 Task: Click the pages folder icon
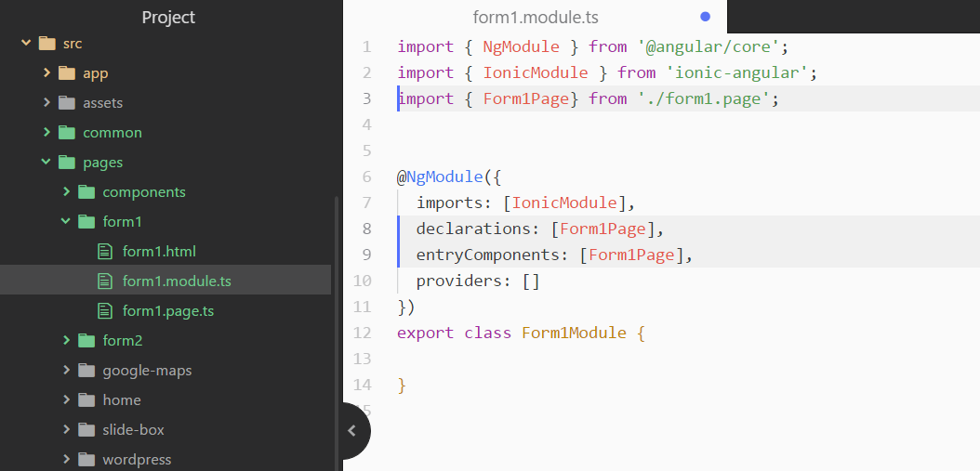point(67,162)
